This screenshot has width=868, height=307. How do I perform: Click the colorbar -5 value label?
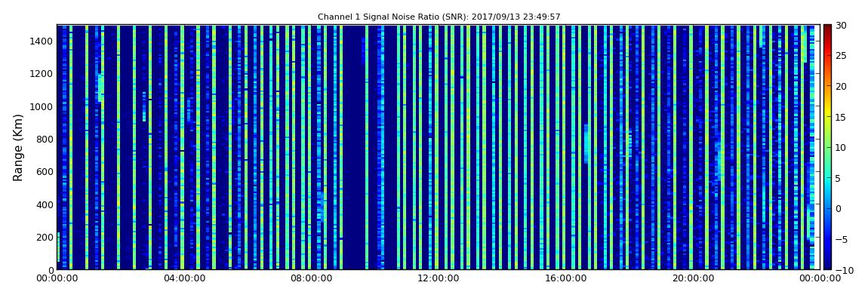(x=842, y=239)
